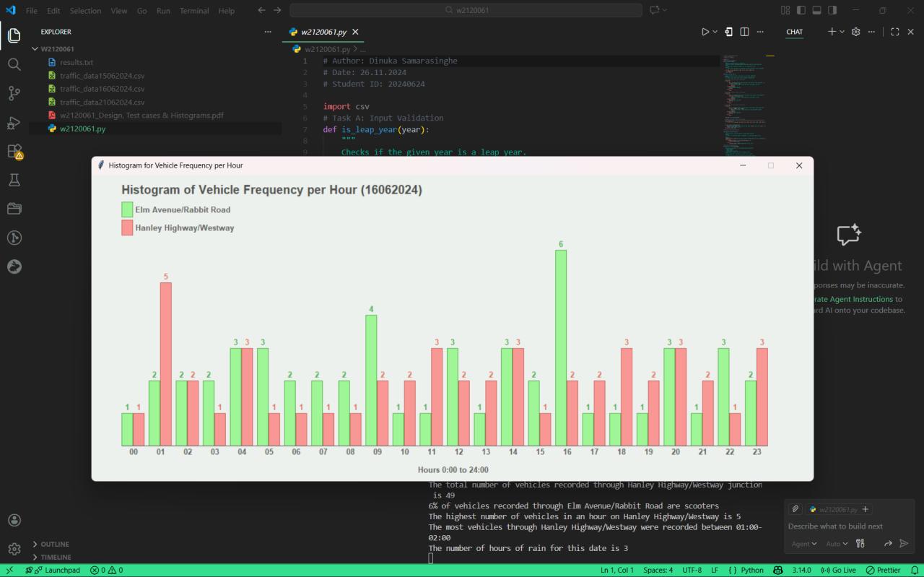The width and height of the screenshot is (924, 577).
Task: Change indentation via Spaces: 4
Action: [658, 570]
